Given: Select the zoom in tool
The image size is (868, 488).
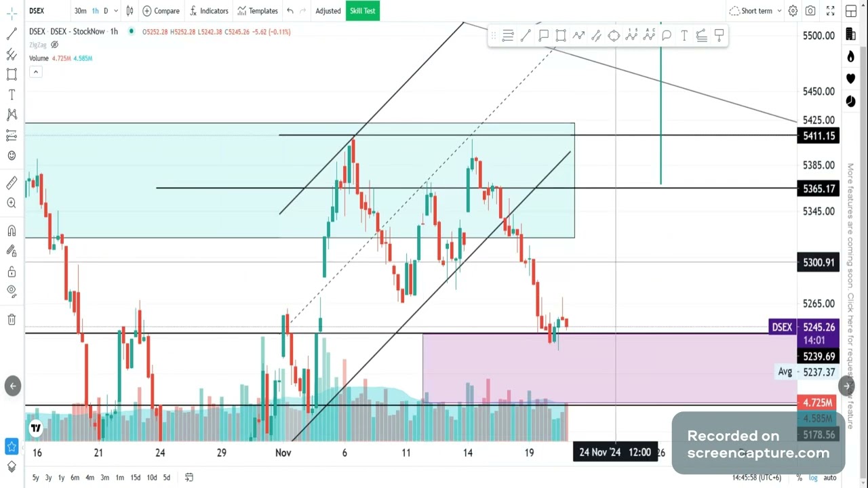Looking at the screenshot, I should click(12, 203).
